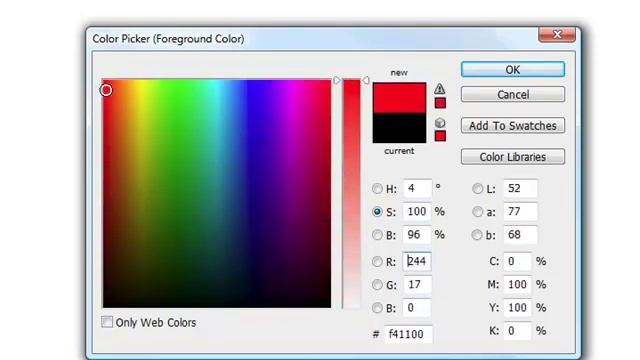Select the RGB blue B radio button
Viewport: 640px width, 360px height.
(x=377, y=308)
